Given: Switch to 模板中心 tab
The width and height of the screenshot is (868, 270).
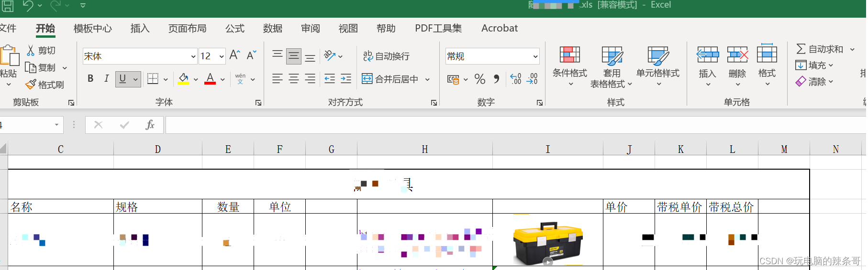Looking at the screenshot, I should pyautogui.click(x=93, y=28).
